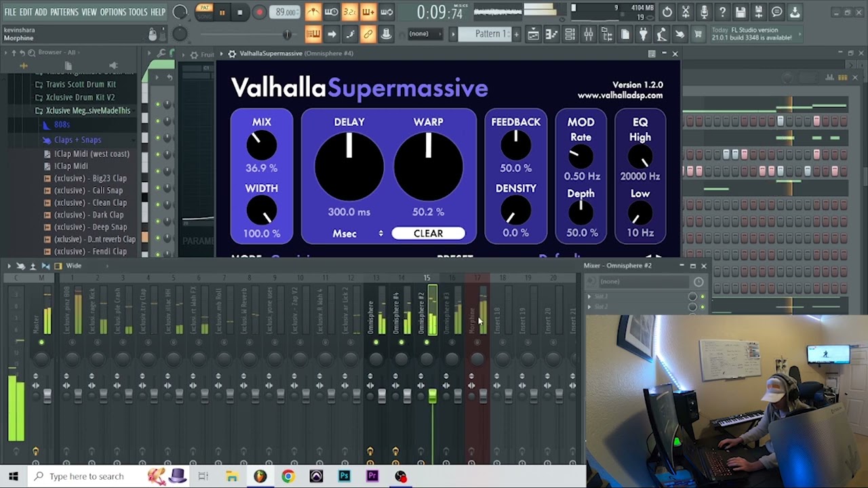
Task: Open undo history with circular arrow icon
Action: tap(667, 12)
